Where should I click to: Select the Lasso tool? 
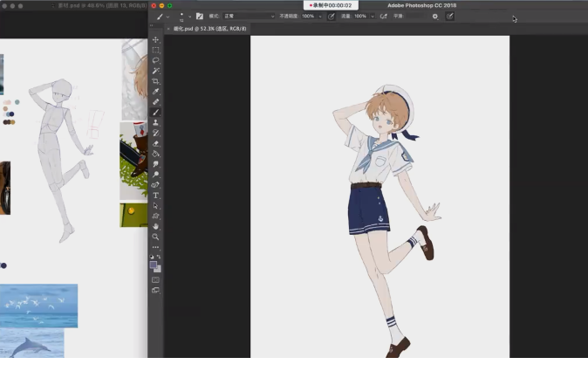(155, 60)
